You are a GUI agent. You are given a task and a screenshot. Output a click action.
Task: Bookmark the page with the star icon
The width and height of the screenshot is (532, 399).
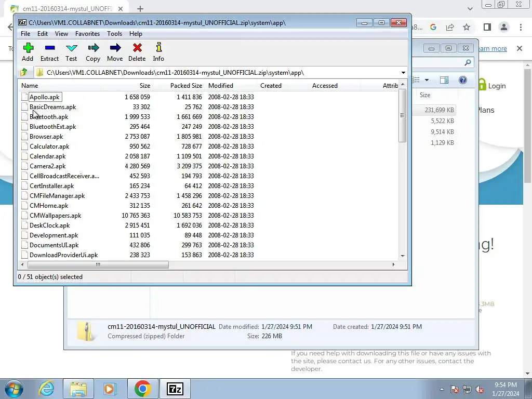click(x=467, y=27)
